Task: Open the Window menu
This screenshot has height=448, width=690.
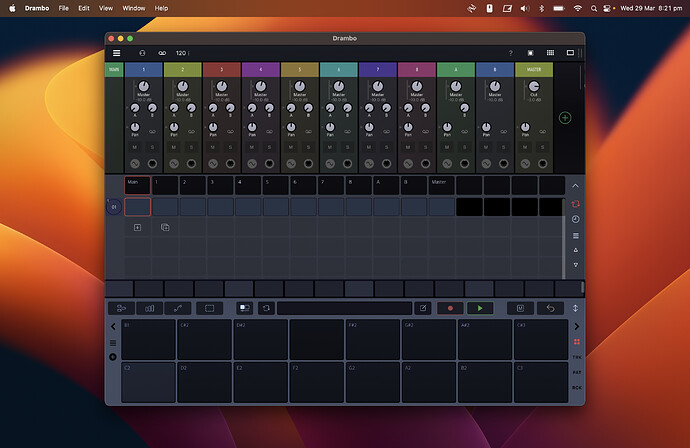Action: [134, 8]
